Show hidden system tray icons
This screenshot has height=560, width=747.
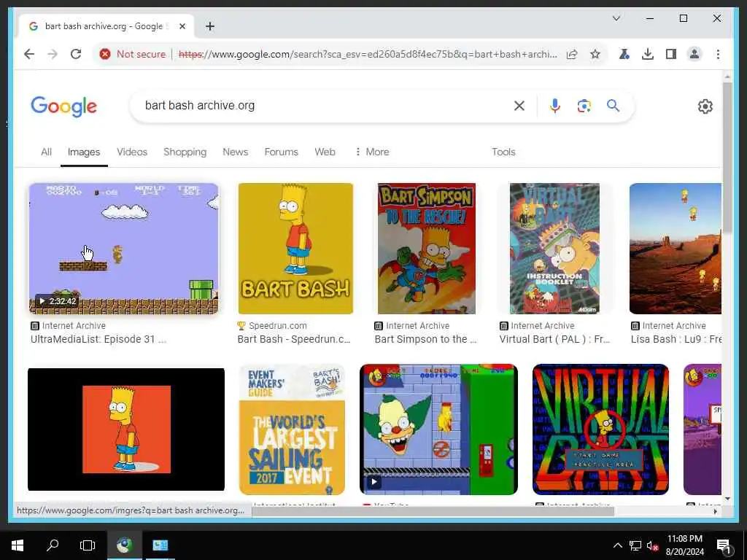[x=617, y=545]
